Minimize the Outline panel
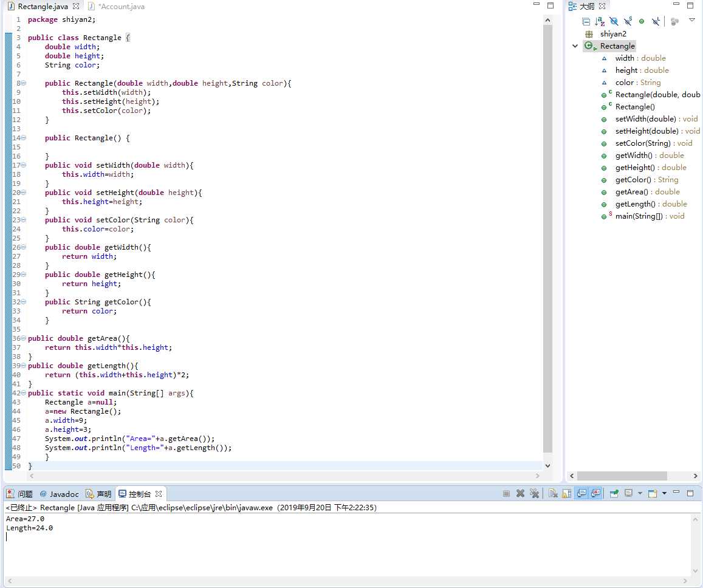Viewport: 703px width, 588px height. [676, 5]
